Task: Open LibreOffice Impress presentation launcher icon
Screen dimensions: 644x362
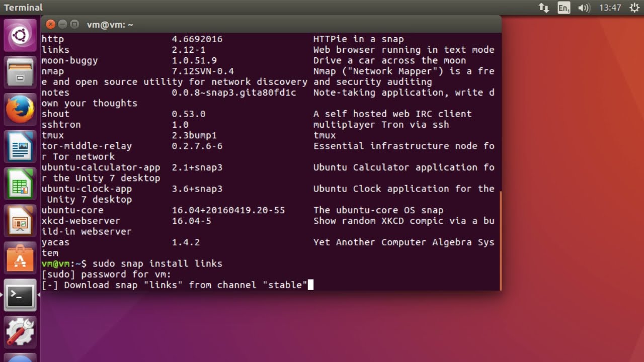Action: pyautogui.click(x=20, y=221)
